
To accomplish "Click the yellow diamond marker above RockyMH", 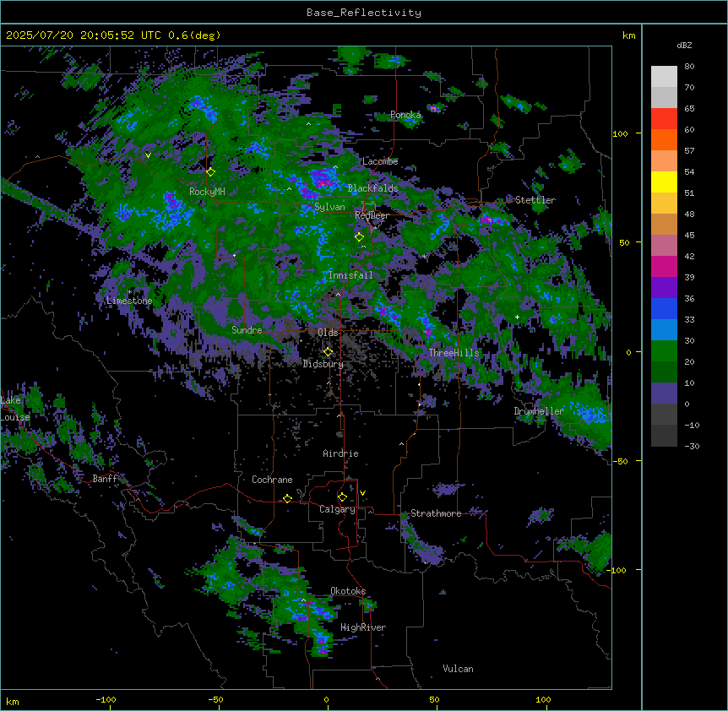I will 210,171.
